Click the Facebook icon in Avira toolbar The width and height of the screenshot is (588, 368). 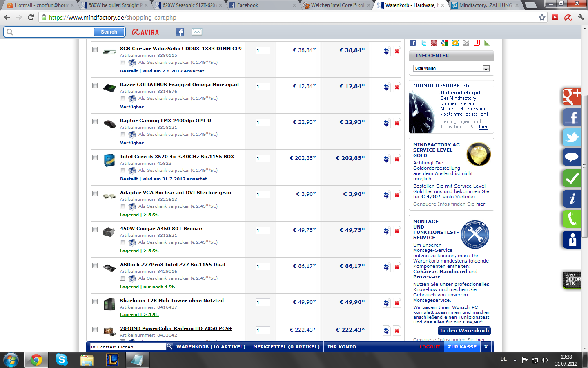[180, 32]
